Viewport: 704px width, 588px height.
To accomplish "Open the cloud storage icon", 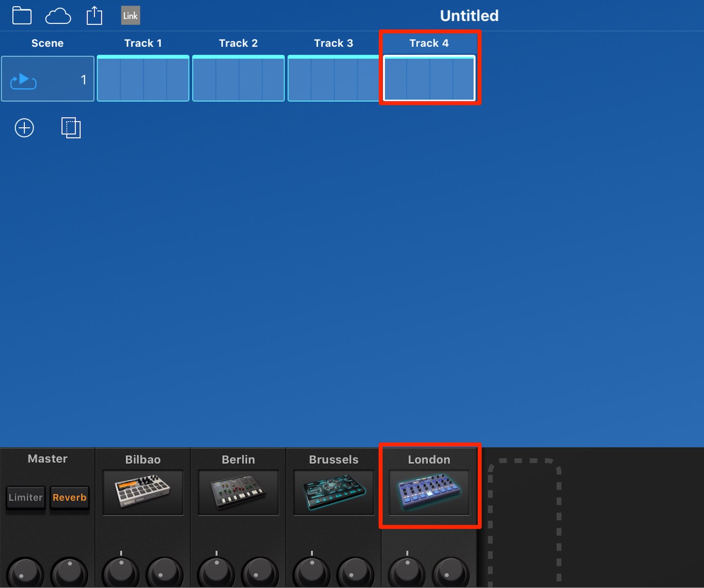I will [58, 16].
